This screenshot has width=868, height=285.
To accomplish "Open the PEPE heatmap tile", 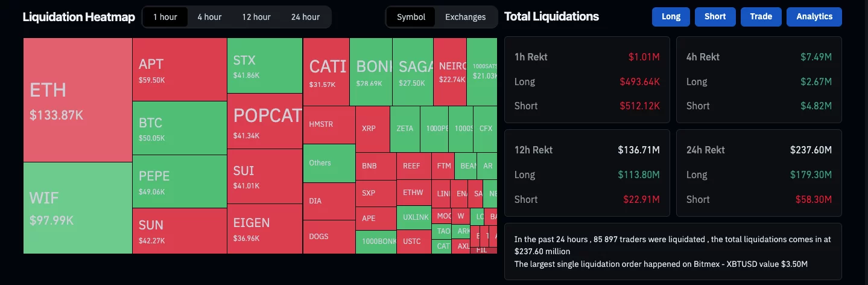I will (x=180, y=181).
